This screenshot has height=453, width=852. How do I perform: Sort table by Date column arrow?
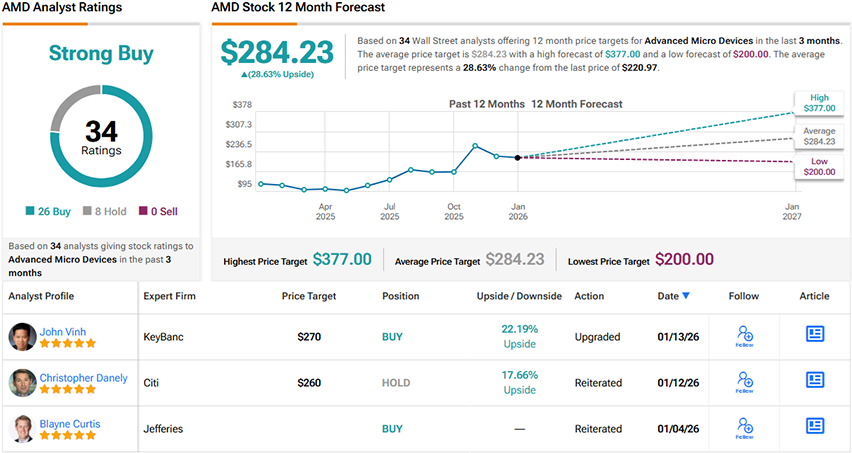(685, 296)
